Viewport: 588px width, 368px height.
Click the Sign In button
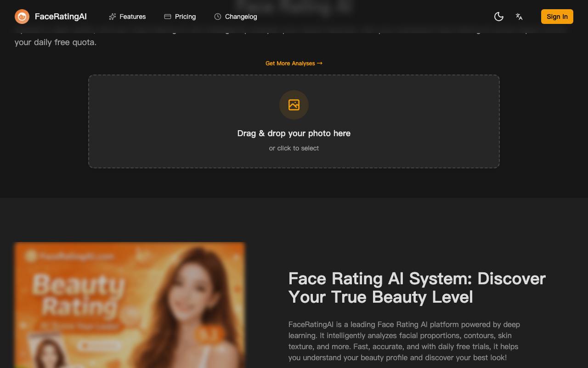click(x=557, y=17)
